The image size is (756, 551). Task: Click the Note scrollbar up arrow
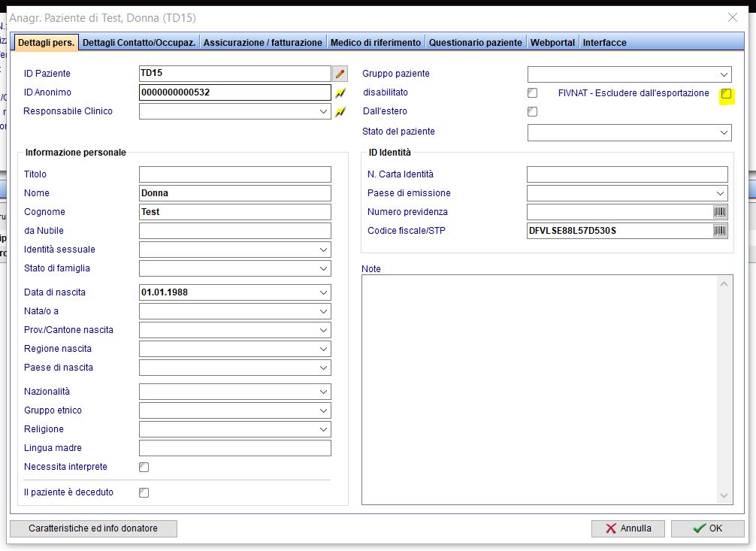(724, 284)
